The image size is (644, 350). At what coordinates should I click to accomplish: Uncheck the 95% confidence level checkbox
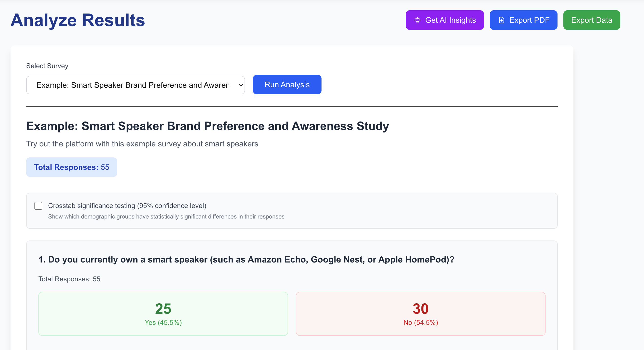click(x=38, y=206)
